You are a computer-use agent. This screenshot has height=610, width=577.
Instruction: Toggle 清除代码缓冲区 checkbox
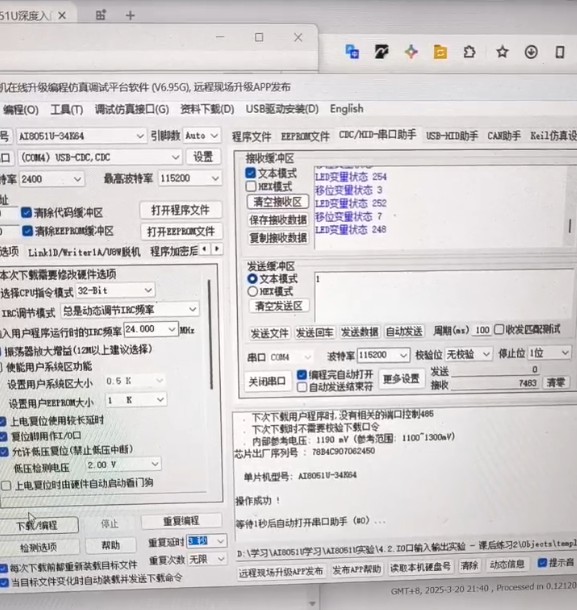[x=26, y=212]
